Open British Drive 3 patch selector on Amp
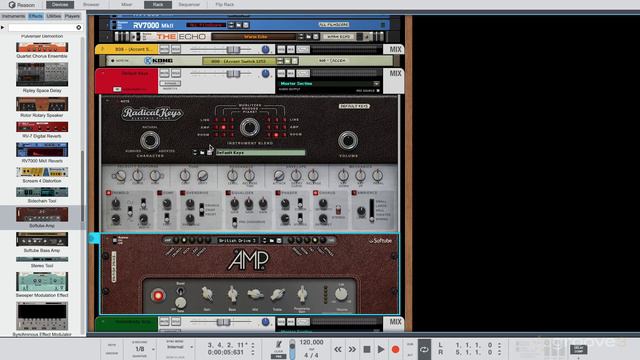Screen dimensions: 640x360 point(238,240)
